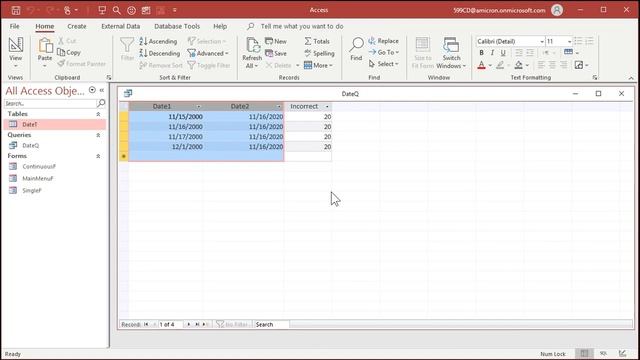640x360 pixels.
Task: Open gridlines options dropdown
Action: point(571,52)
